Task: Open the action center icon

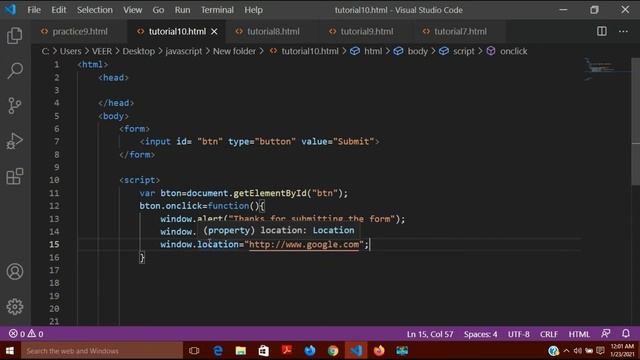Action: pos(600,351)
